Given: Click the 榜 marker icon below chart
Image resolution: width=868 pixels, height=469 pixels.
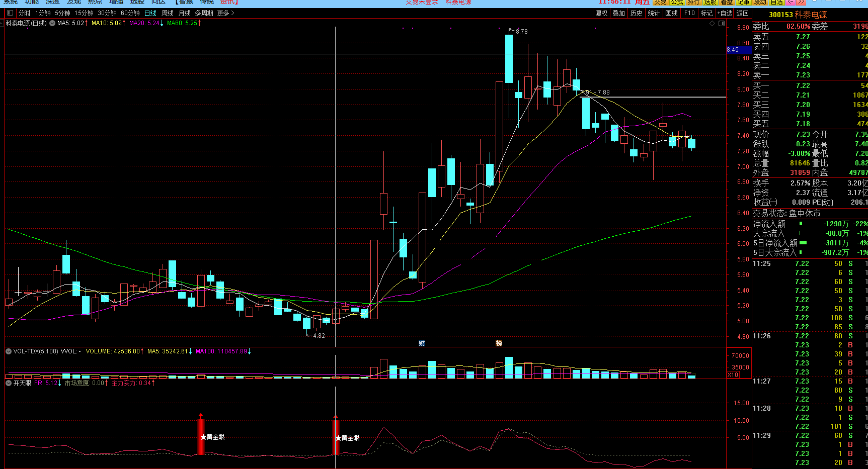Looking at the screenshot, I should point(499,343).
